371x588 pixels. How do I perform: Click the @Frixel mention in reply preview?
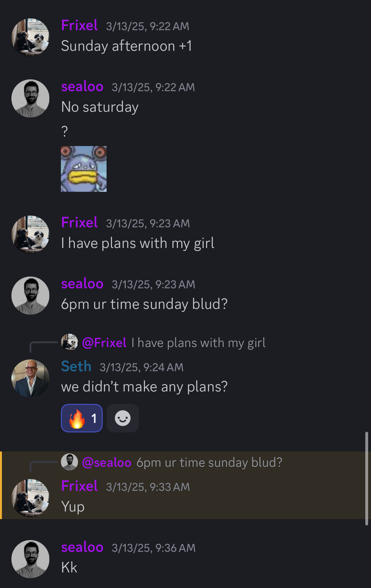(x=104, y=343)
